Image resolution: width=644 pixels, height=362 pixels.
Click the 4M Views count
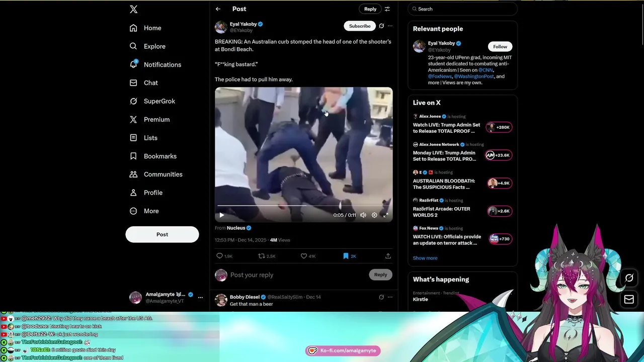click(x=280, y=240)
